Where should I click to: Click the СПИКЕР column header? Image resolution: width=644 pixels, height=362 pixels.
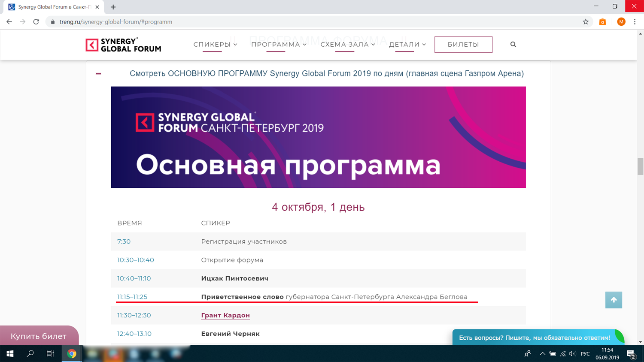coord(216,223)
